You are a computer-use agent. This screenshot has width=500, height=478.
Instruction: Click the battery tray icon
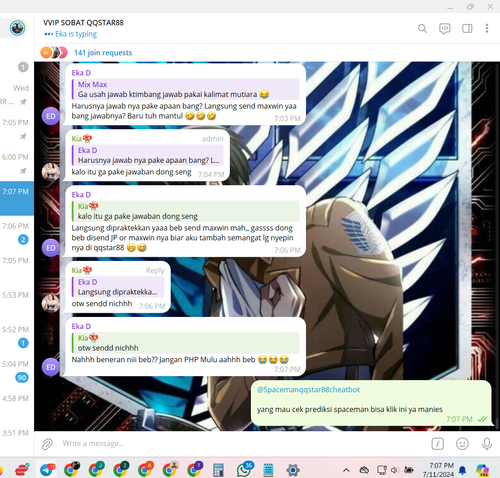click(x=409, y=470)
